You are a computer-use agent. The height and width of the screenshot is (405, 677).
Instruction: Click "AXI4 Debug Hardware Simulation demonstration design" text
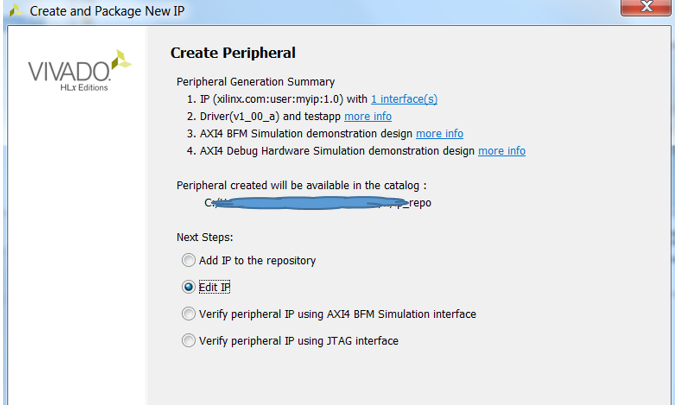pyautogui.click(x=335, y=151)
